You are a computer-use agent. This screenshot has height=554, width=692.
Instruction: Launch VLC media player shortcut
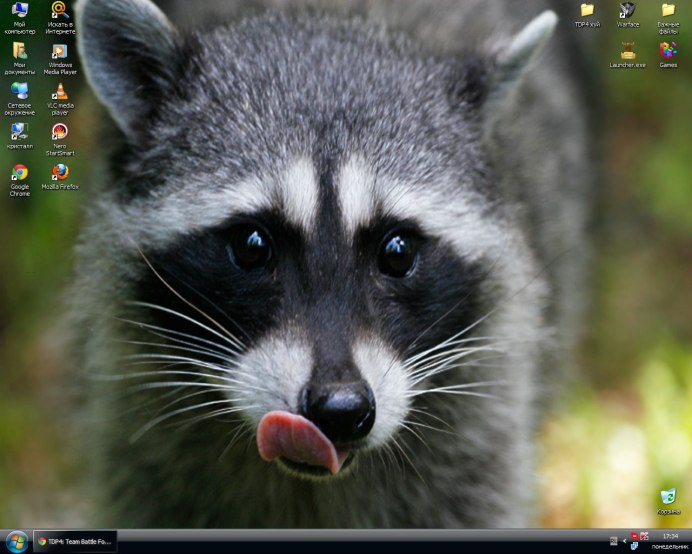click(60, 99)
